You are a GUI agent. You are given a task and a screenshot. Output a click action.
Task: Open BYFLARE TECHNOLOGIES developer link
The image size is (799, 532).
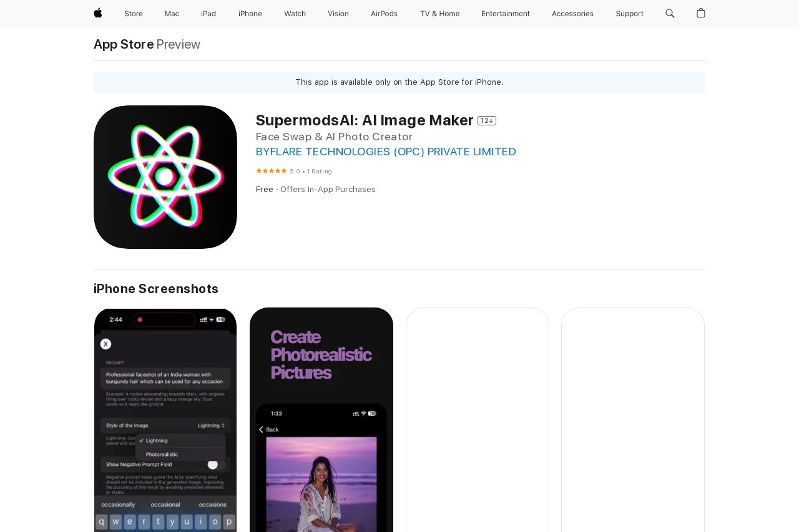386,152
